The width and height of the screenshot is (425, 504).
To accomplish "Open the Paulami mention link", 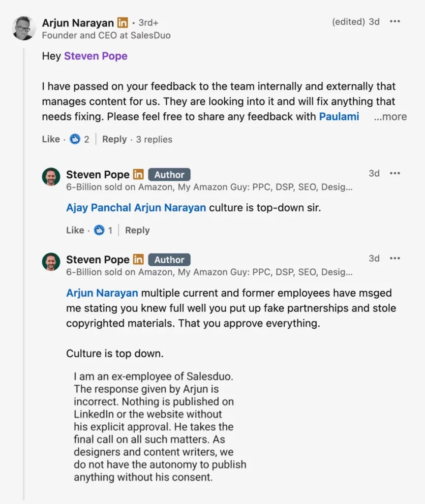I will click(x=339, y=117).
